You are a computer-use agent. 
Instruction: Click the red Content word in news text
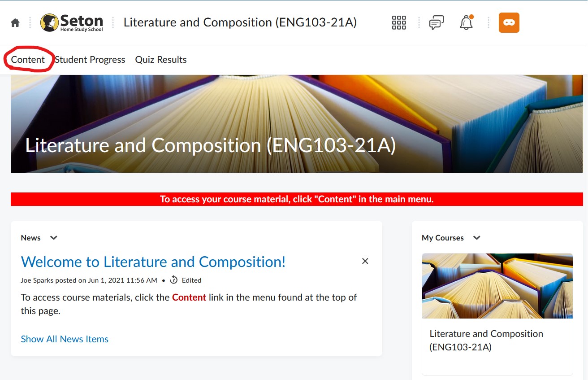coord(189,297)
